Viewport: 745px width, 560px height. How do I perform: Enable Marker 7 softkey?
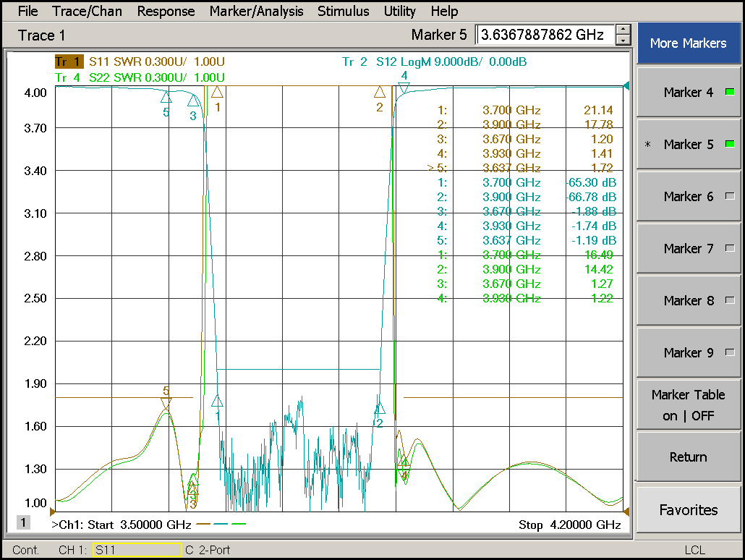[x=689, y=249]
